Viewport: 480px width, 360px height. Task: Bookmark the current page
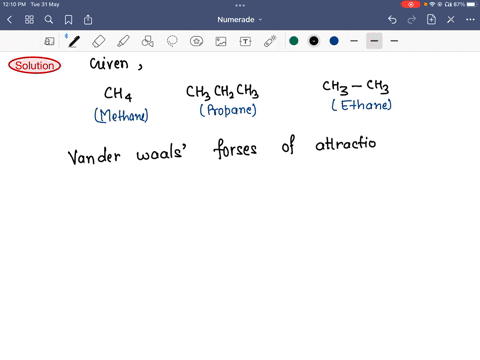pos(68,20)
